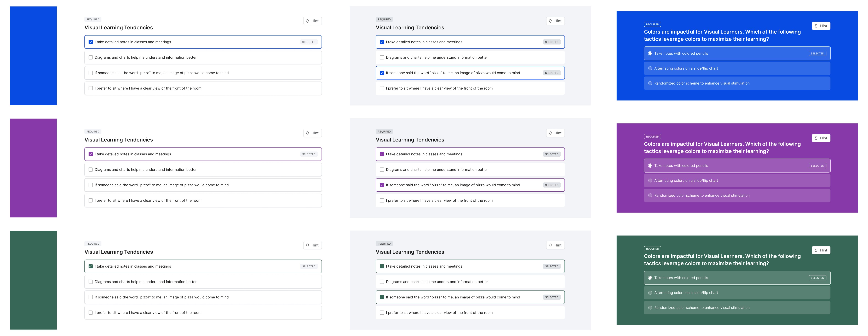The image size is (868, 336).
Task: Check 'Diagrams and charts' in the top-left white form
Action: pos(91,58)
